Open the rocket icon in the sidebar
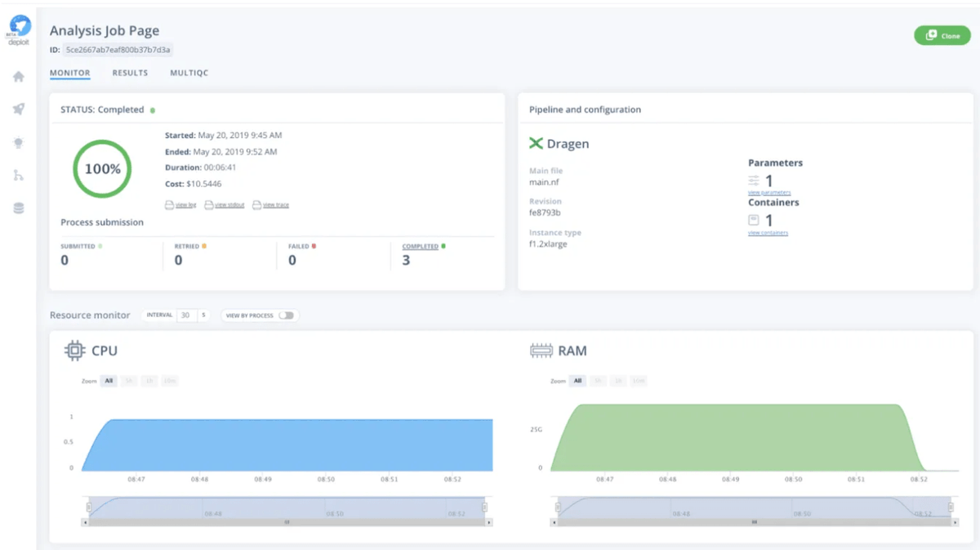This screenshot has width=980, height=550. pyautogui.click(x=18, y=109)
